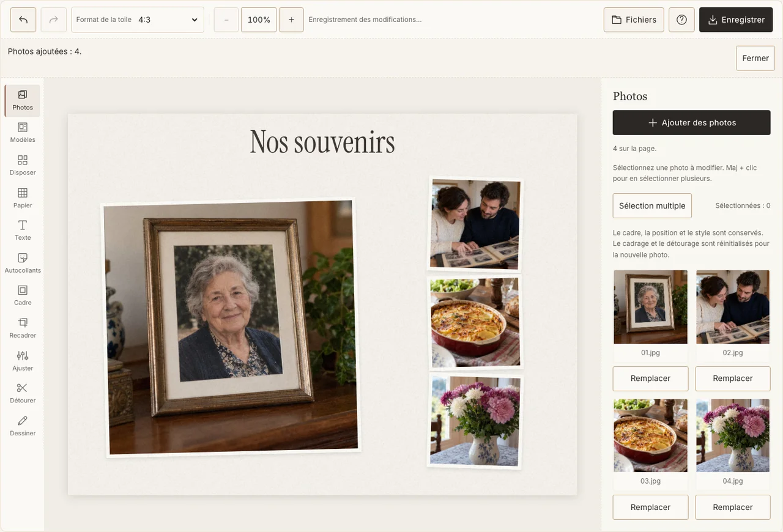783x532 pixels.
Task: Open the help question mark
Action: [681, 20]
